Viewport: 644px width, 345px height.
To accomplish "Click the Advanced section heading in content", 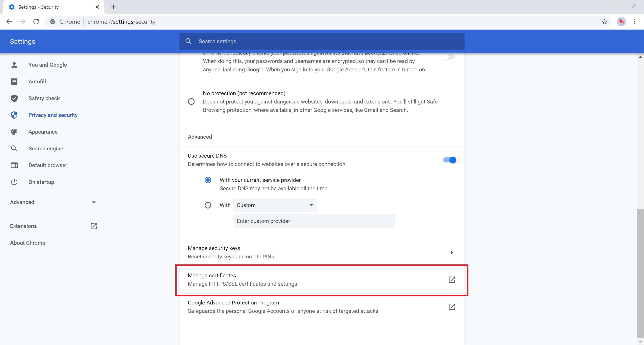I will click(200, 137).
